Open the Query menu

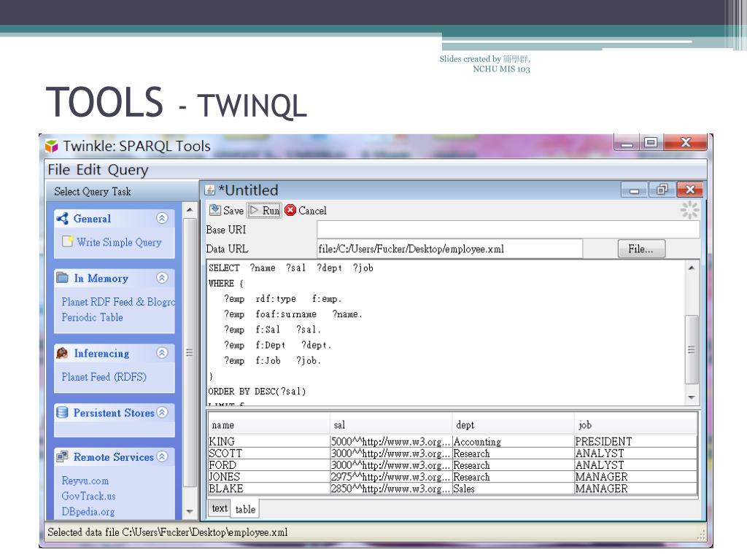pyautogui.click(x=128, y=170)
